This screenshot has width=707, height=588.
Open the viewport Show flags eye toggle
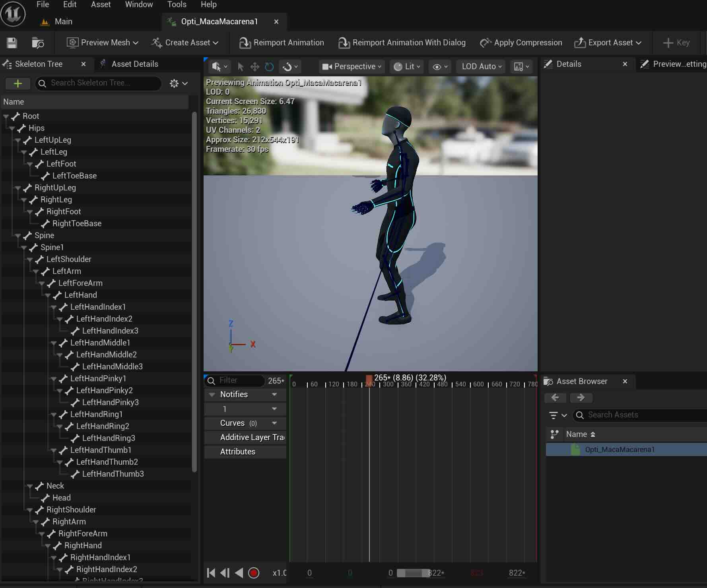pos(439,66)
